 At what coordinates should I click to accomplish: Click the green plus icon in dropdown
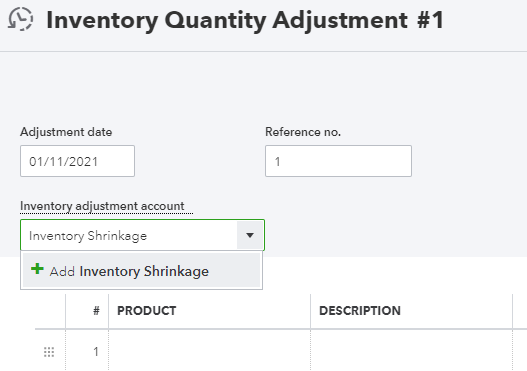click(x=37, y=269)
